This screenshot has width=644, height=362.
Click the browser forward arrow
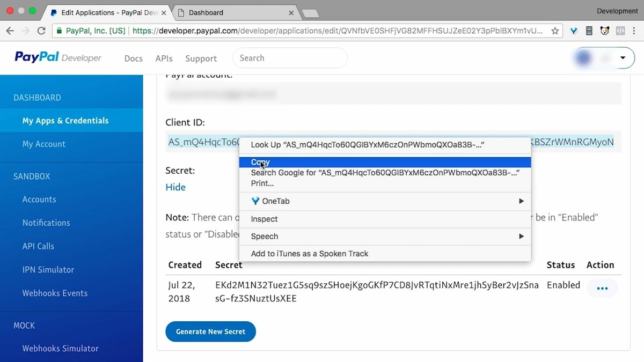point(25,31)
